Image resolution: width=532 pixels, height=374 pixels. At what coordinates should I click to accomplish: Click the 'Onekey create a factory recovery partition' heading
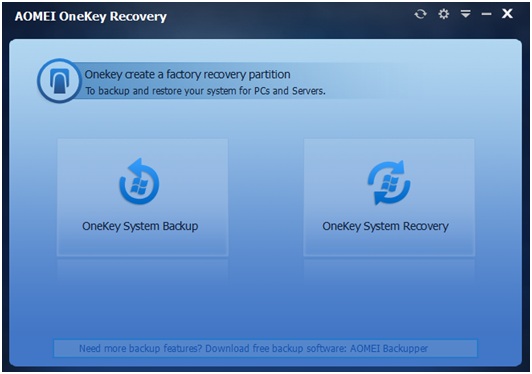point(187,74)
